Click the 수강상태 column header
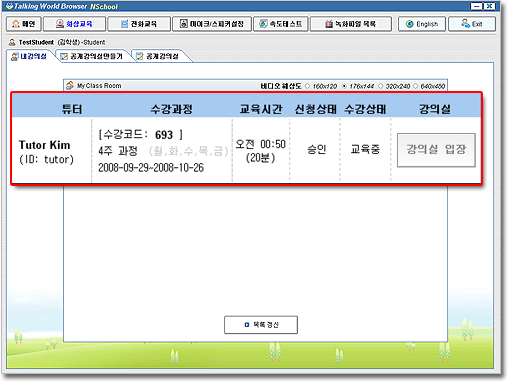508x382 pixels. [x=365, y=109]
